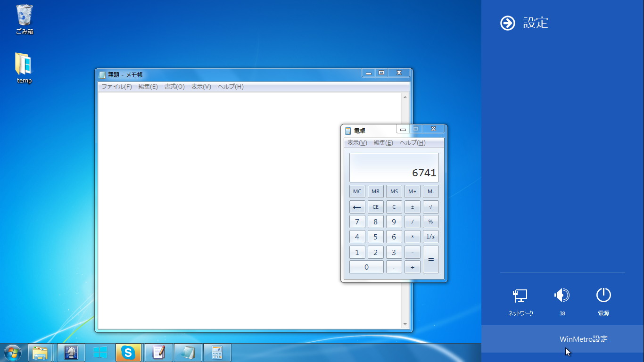Click the square root √ button

430,206
